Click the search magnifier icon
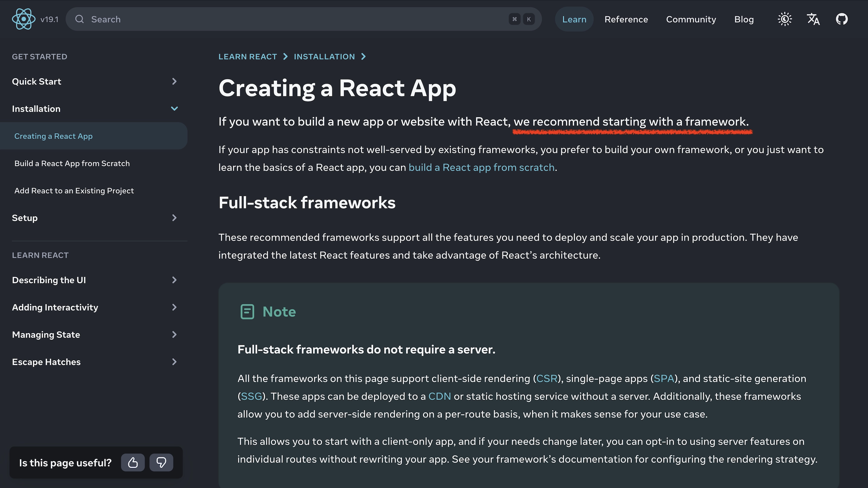 [79, 19]
